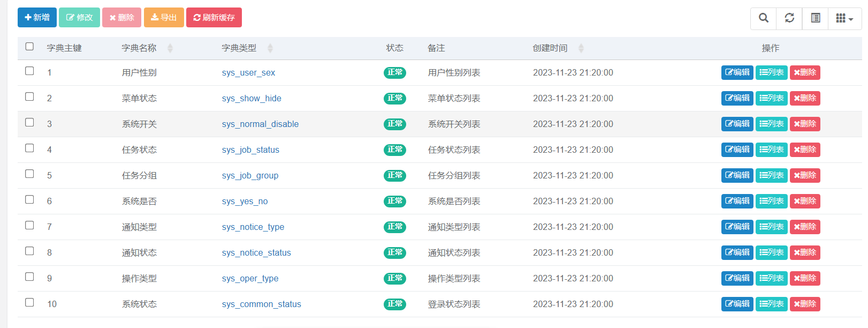Open the sys_common_status link
The height and width of the screenshot is (328, 868).
click(x=261, y=304)
